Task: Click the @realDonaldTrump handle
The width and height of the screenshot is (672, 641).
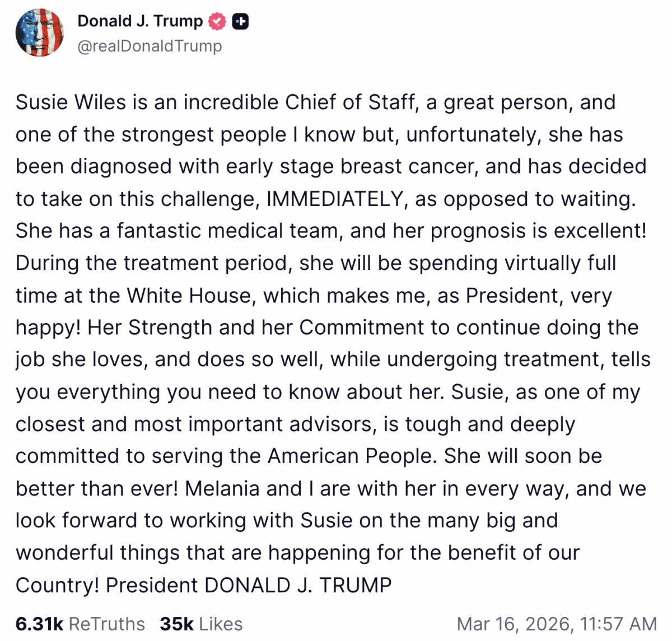Action: click(150, 46)
